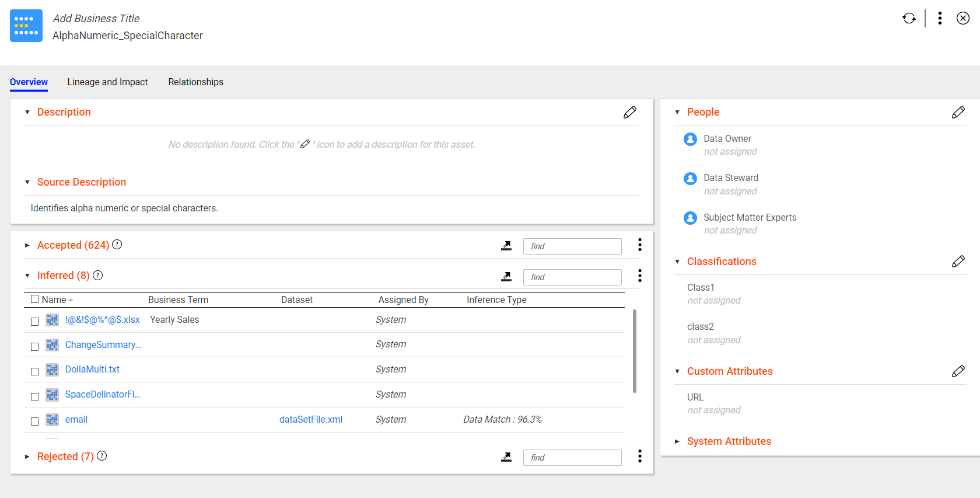Focus the find field in Rejected section
Image resolution: width=980 pixels, height=498 pixels.
(572, 458)
